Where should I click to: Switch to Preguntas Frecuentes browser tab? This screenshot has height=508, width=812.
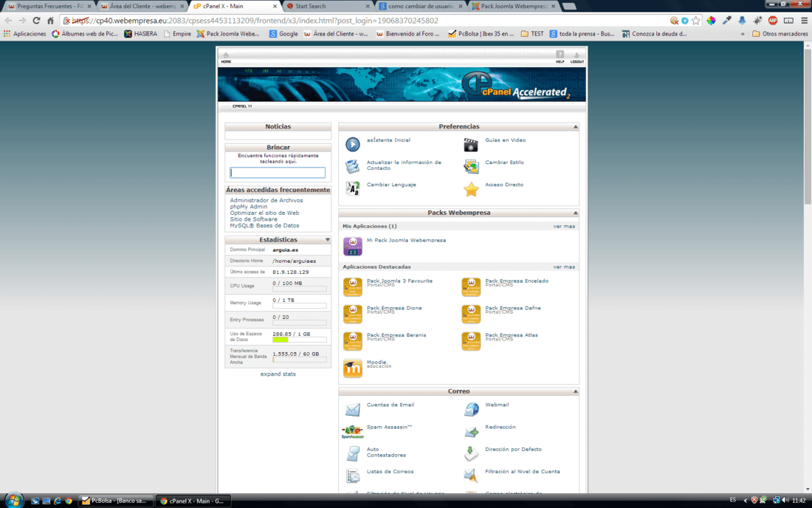click(49, 6)
